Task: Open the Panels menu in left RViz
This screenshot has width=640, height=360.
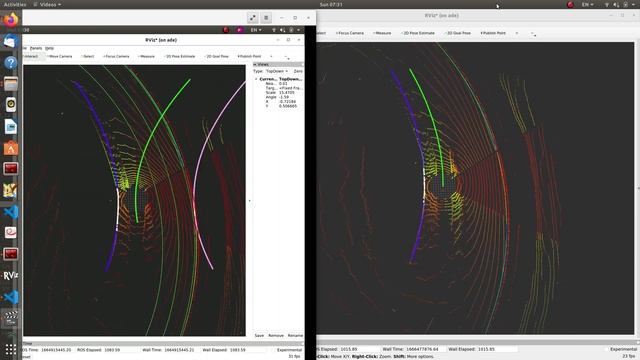Action: (x=36, y=48)
